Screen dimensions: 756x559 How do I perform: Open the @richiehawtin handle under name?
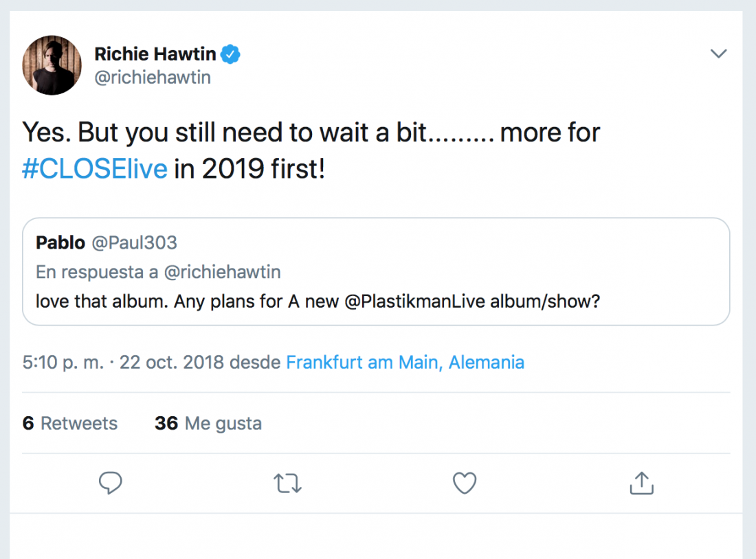click(152, 78)
